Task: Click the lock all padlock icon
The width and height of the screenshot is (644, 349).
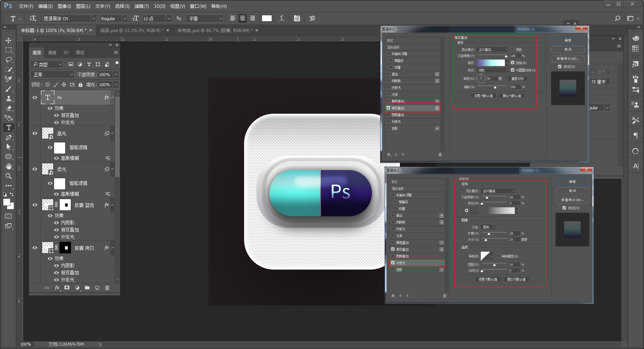Action: tap(80, 85)
